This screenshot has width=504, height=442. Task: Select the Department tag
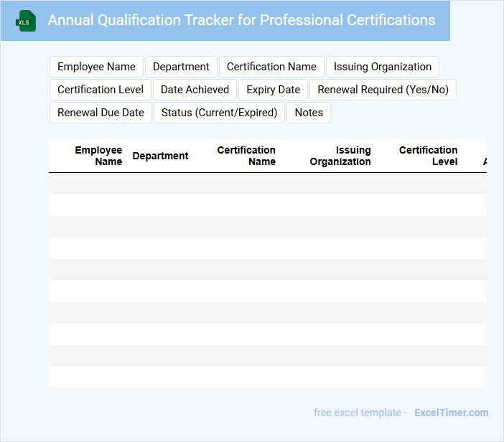(x=181, y=67)
